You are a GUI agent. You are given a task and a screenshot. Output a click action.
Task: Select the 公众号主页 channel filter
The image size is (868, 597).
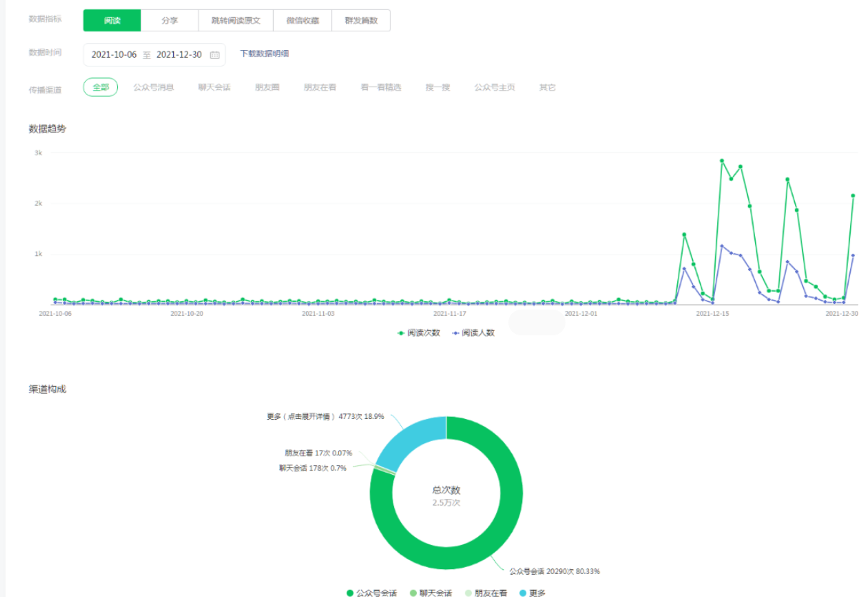494,87
